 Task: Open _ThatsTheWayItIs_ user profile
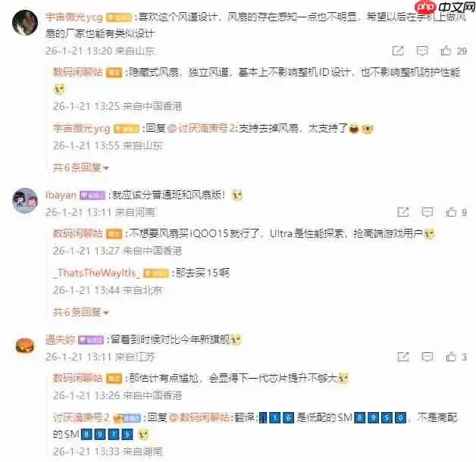pyautogui.click(x=96, y=273)
